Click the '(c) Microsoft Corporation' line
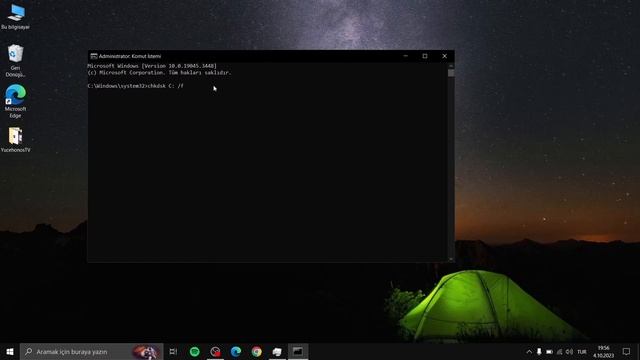This screenshot has height=360, width=640. click(160, 73)
